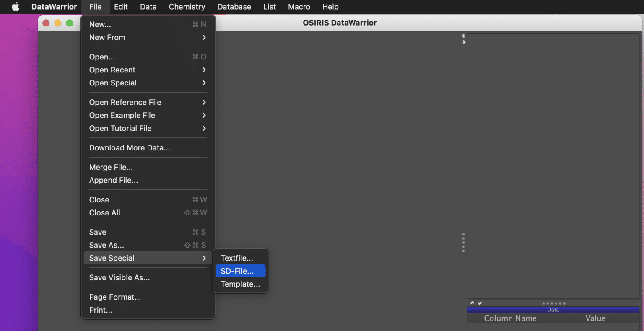The width and height of the screenshot is (644, 331).
Task: Click Save Visible As in the File menu
Action: click(119, 277)
